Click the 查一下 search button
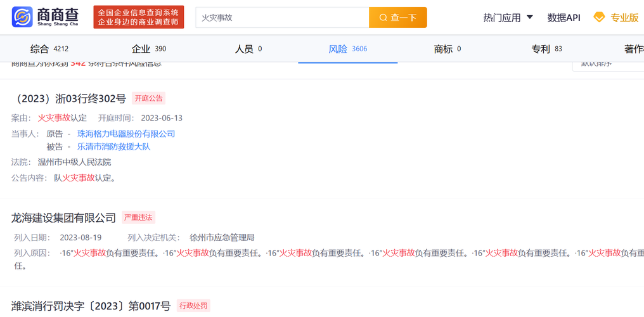 pos(398,18)
